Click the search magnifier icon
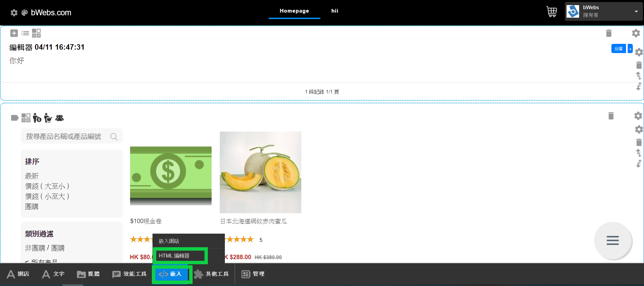This screenshot has height=286, width=644. coord(114,137)
